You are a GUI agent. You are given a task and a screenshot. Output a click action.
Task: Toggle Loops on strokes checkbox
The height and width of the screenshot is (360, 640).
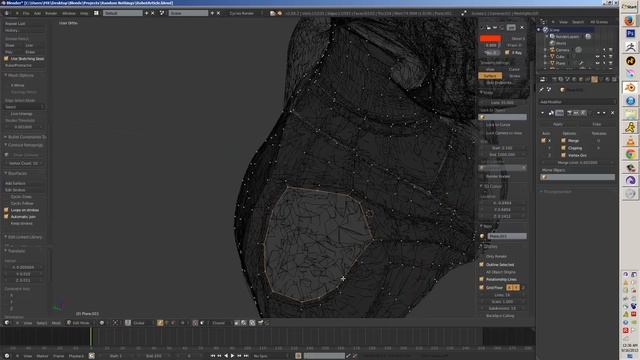(x=6, y=210)
